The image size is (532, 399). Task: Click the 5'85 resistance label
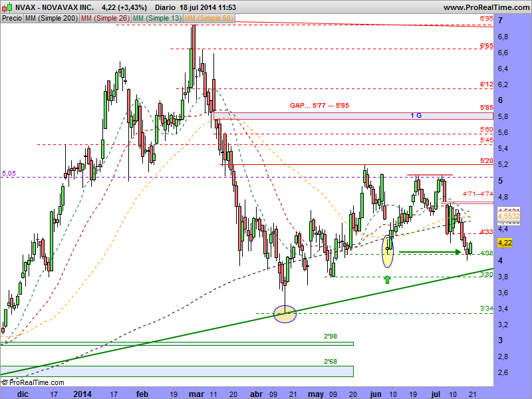[x=487, y=108]
